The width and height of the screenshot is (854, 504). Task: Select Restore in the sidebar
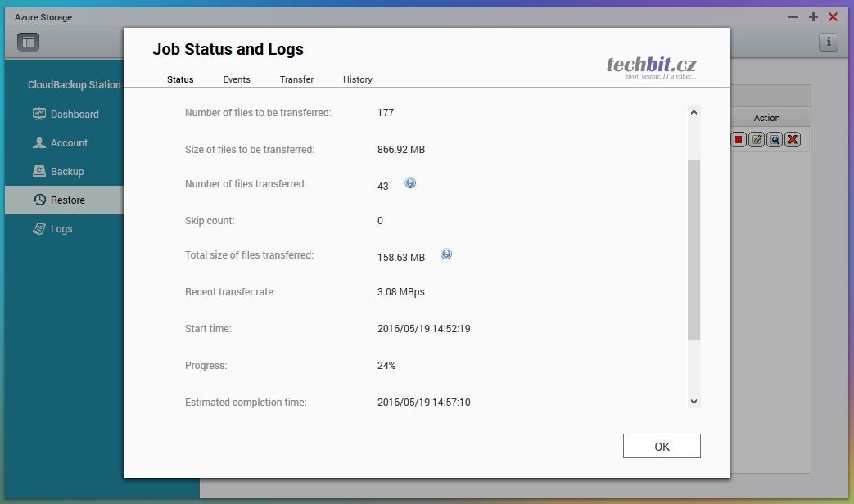[67, 200]
